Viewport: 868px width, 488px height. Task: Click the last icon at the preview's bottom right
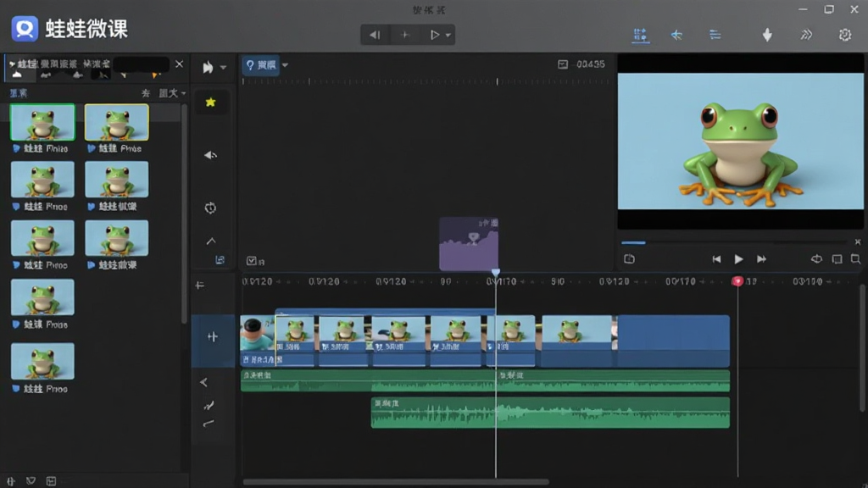click(x=856, y=259)
